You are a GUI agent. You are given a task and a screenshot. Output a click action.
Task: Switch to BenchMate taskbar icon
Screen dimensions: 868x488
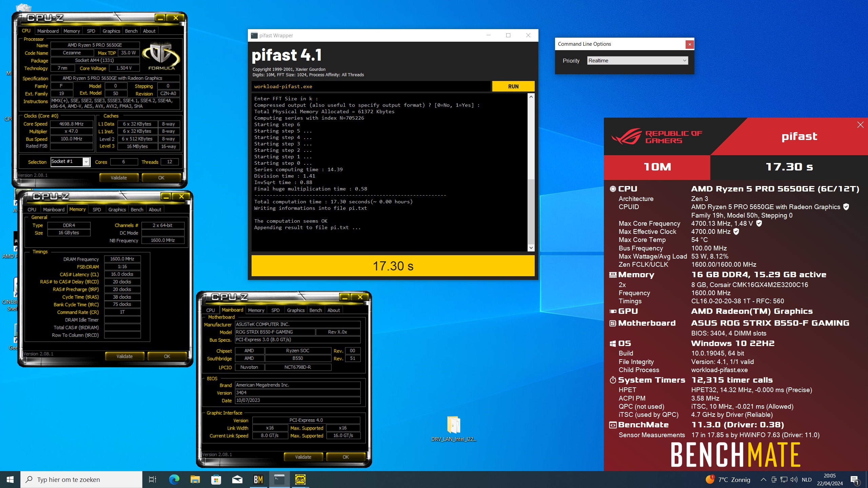coord(258,480)
